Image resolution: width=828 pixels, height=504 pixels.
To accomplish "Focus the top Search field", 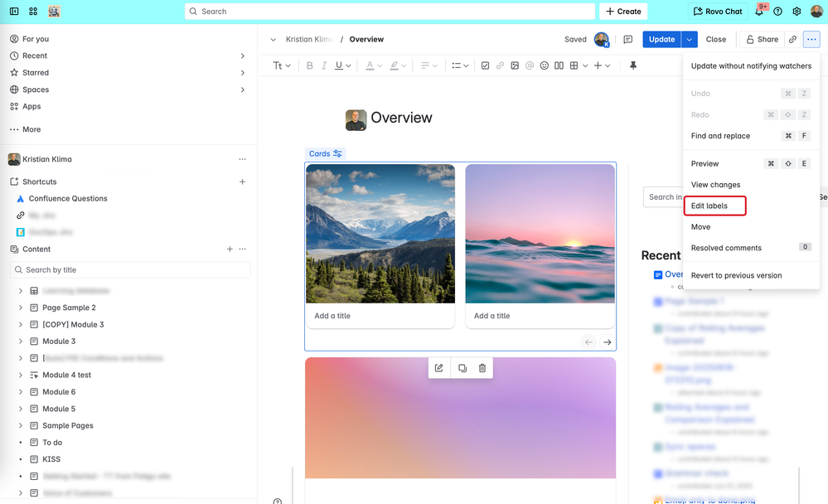I will click(x=390, y=11).
